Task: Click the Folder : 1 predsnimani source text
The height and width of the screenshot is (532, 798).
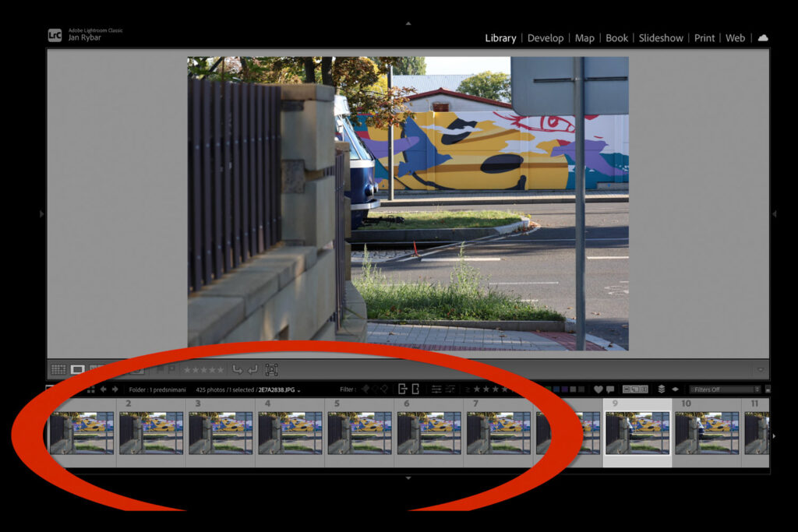Action: [x=157, y=390]
